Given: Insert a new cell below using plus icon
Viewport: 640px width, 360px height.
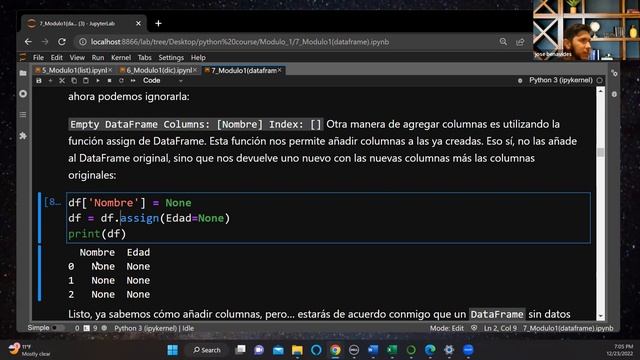Looking at the screenshot, I should click(50, 81).
